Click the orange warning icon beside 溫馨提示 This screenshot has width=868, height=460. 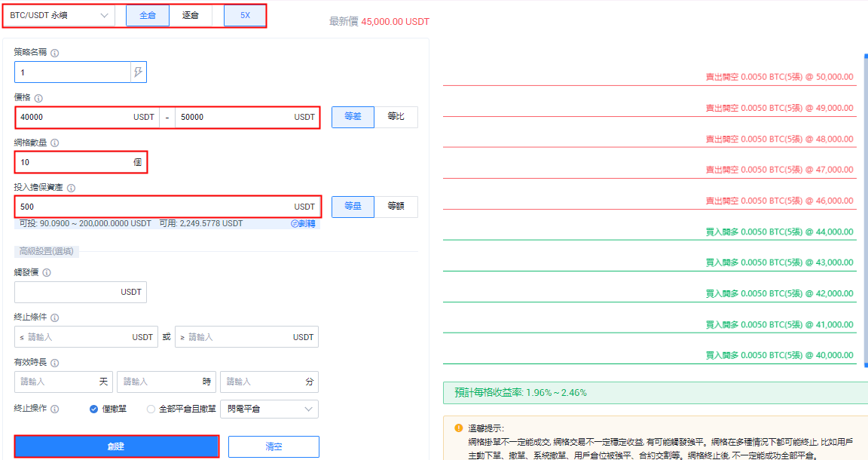coord(458,428)
